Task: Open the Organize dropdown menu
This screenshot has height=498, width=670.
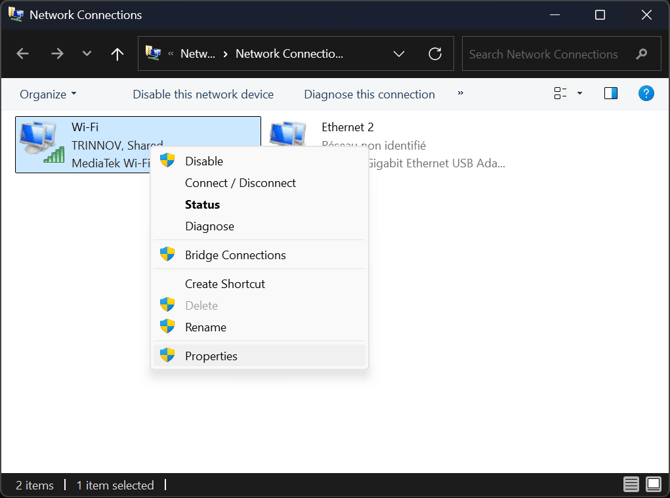Action: pos(48,94)
